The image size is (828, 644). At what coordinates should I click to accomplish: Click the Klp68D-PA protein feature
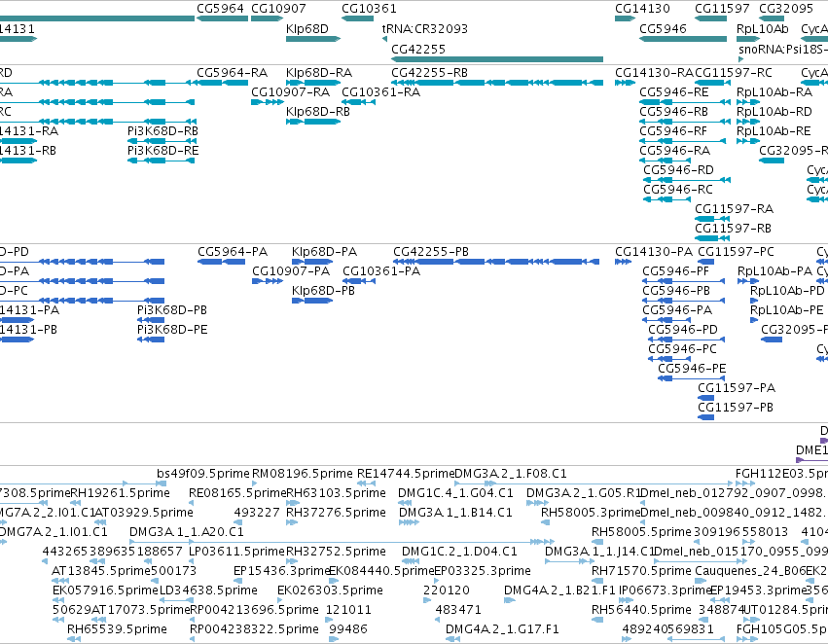point(312,262)
